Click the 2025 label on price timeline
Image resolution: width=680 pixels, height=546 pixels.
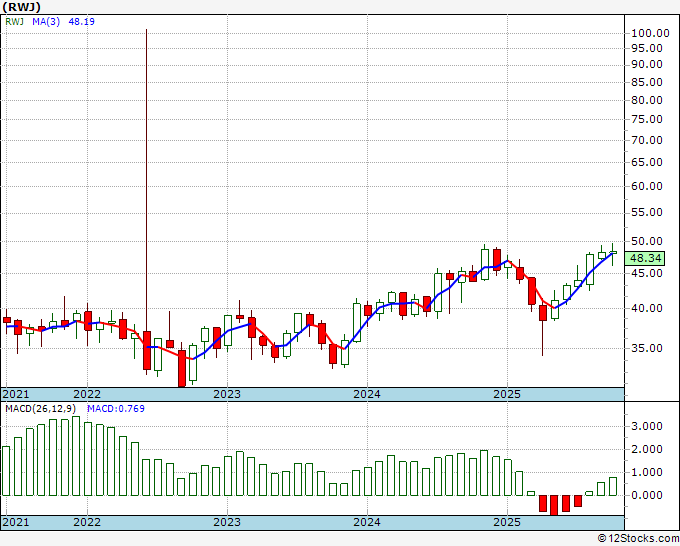point(507,394)
